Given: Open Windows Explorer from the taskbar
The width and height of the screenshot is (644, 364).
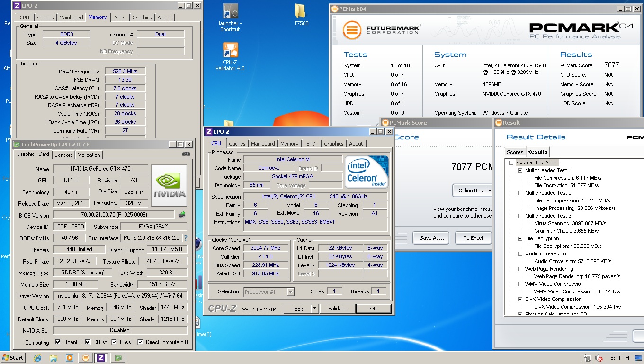Looking at the screenshot, I should click(54, 358).
